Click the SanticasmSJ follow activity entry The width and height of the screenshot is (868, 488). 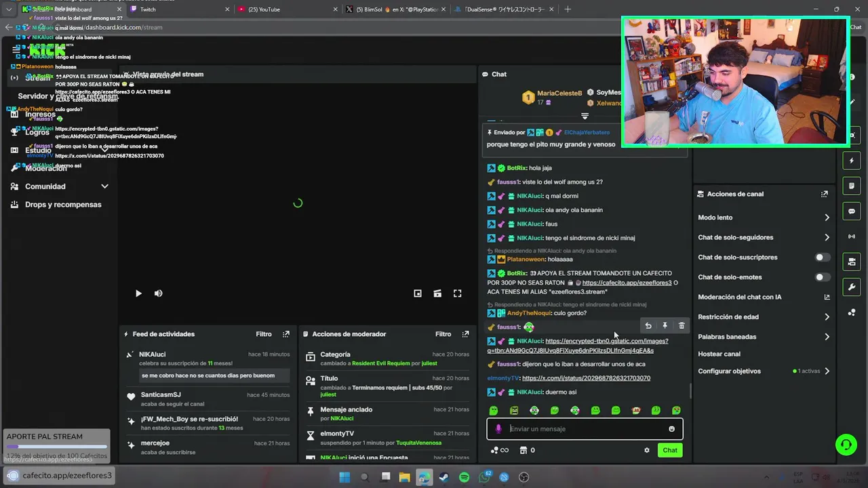pos(208,399)
